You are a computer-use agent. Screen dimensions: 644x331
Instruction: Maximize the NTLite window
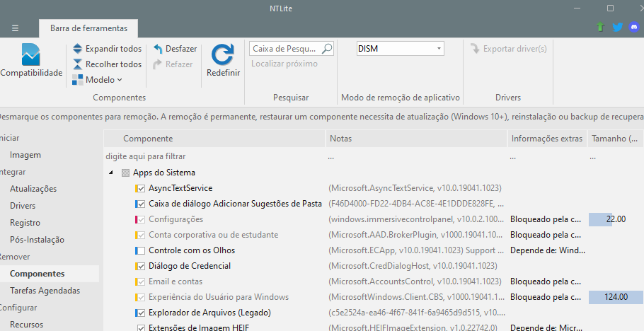tap(610, 8)
